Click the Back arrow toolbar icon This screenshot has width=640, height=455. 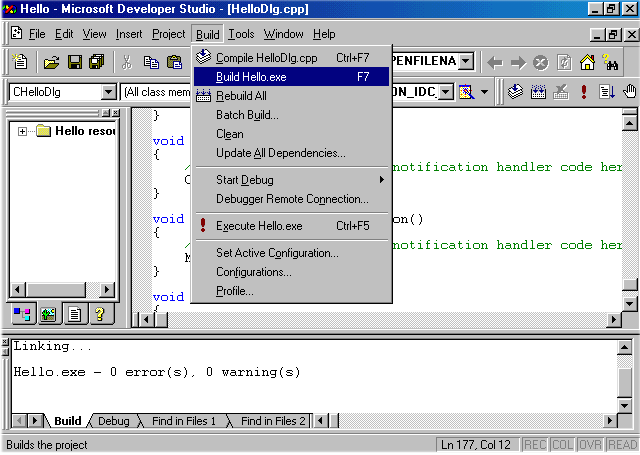click(x=495, y=63)
